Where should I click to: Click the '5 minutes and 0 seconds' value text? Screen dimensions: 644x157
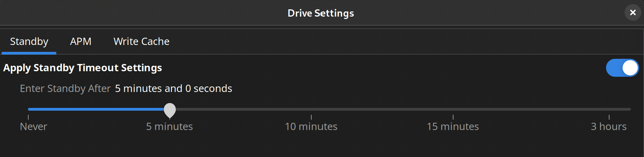tap(174, 89)
